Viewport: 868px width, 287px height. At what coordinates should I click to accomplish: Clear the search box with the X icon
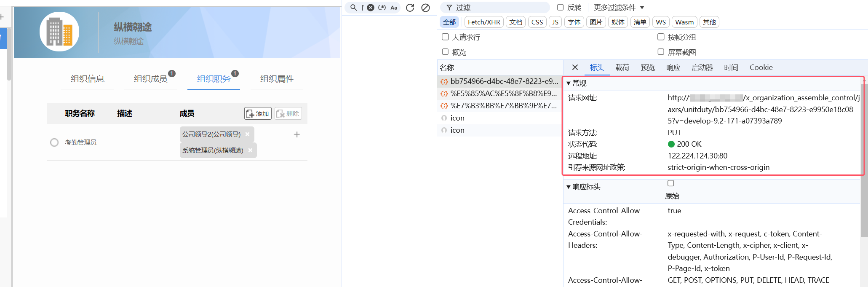point(371,8)
